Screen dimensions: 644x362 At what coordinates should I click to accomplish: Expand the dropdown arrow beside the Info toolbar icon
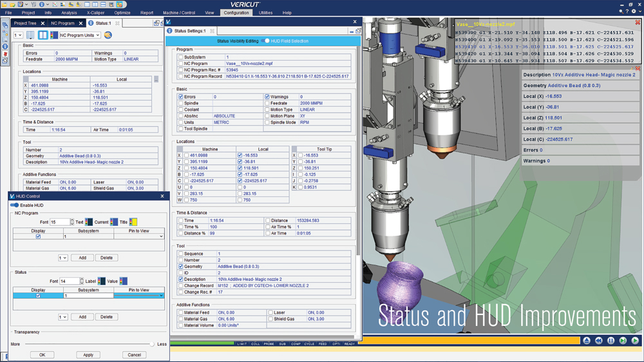point(48,5)
